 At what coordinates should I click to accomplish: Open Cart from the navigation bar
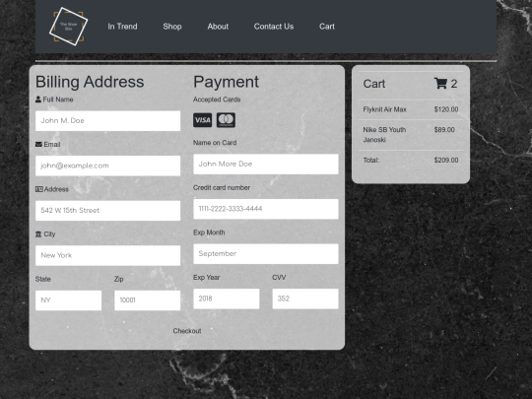327,27
